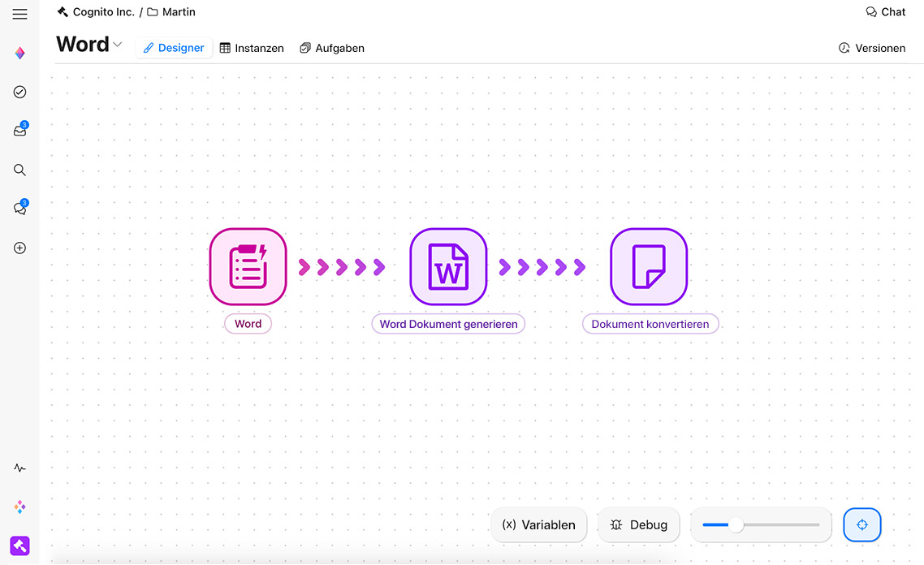
Task: Click the center view crosshair button
Action: pyautogui.click(x=862, y=525)
